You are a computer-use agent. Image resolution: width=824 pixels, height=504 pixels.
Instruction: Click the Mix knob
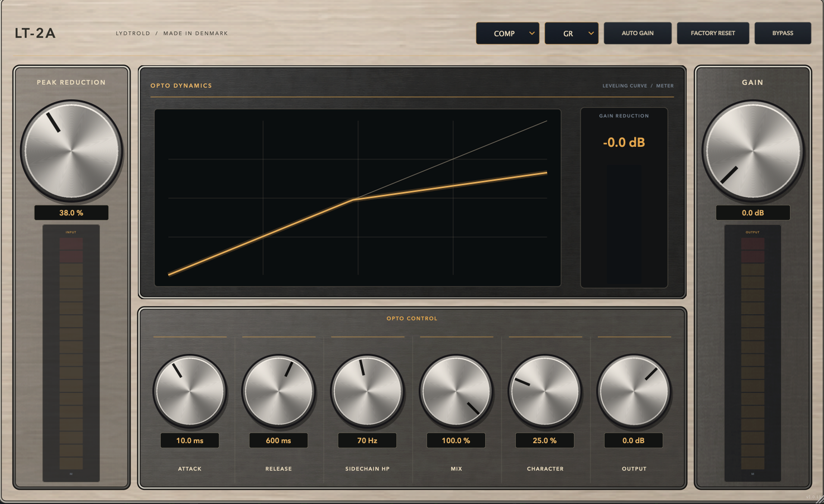[456, 391]
